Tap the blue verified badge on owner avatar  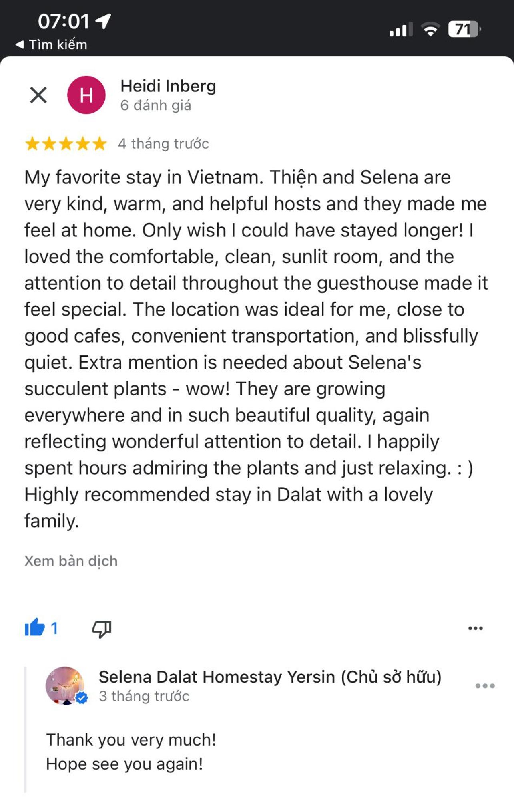coord(82,698)
